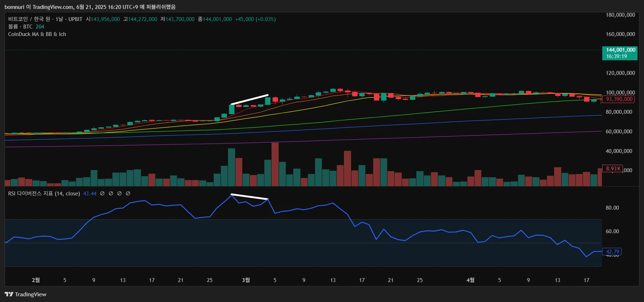Click the red 93,390,000 price tag
644x302 pixels.
pos(619,99)
